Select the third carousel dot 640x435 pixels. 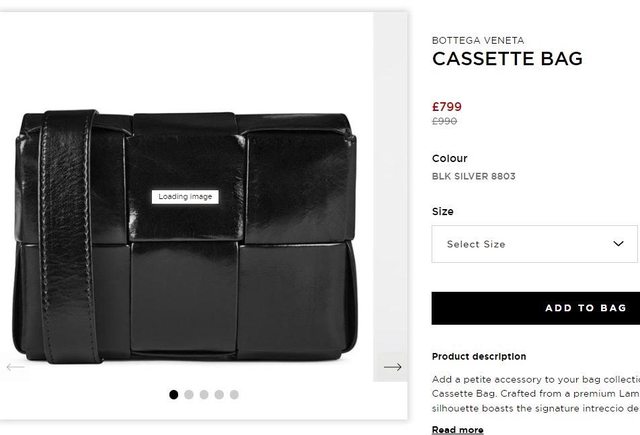204,394
